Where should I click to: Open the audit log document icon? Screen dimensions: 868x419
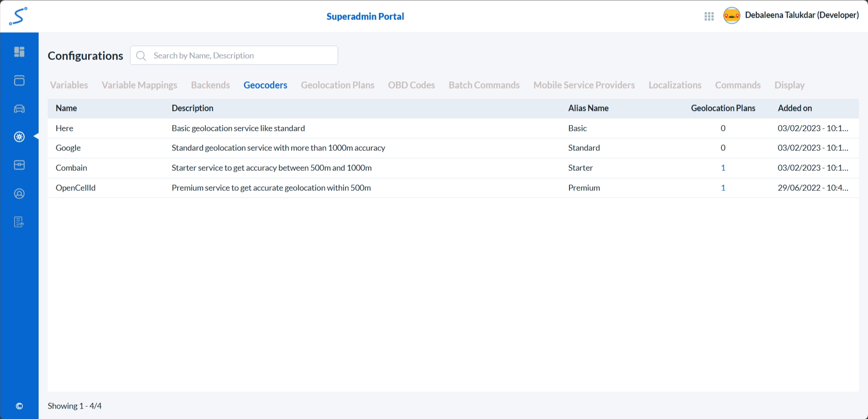pos(19,222)
